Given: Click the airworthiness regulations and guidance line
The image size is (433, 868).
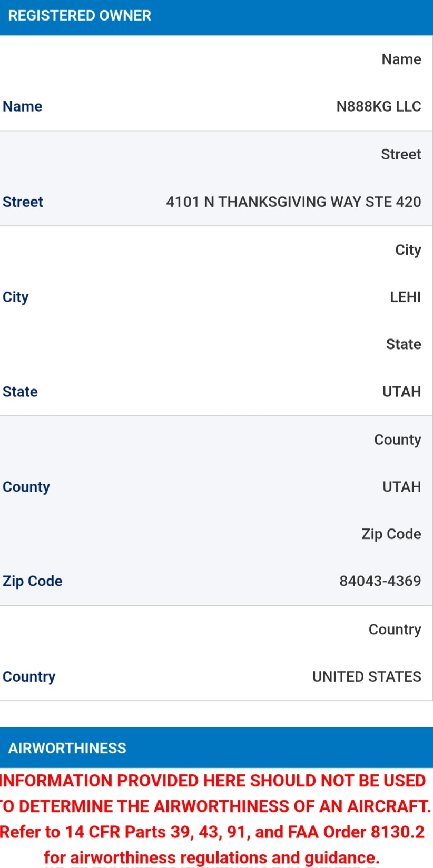Looking at the screenshot, I should (212, 857).
